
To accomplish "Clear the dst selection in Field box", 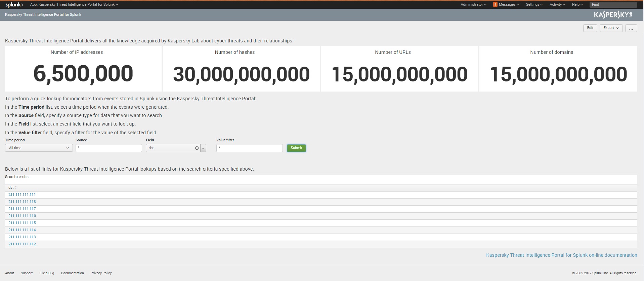I will point(197,148).
